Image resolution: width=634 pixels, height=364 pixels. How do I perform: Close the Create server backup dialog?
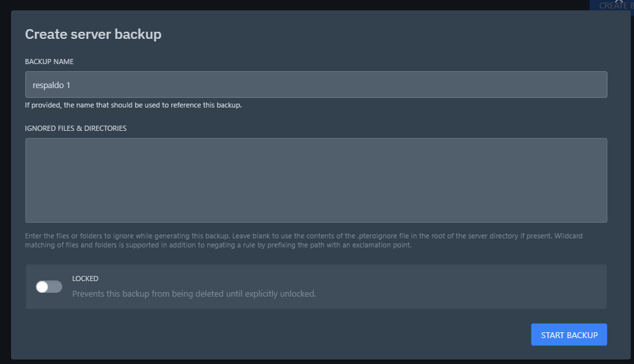(618, 2)
